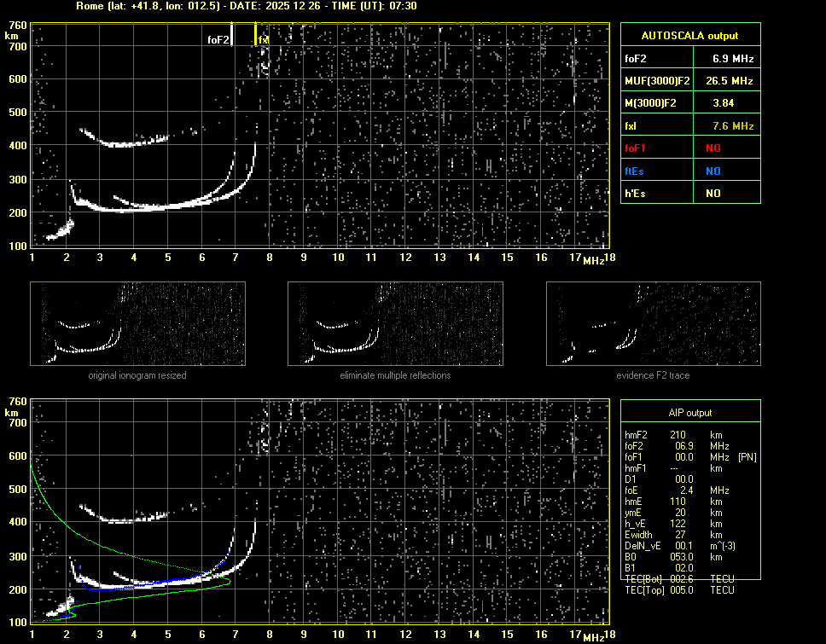Select the yellow fxI 7.6 MHz value
The width and height of the screenshot is (826, 644).
pyautogui.click(x=732, y=126)
